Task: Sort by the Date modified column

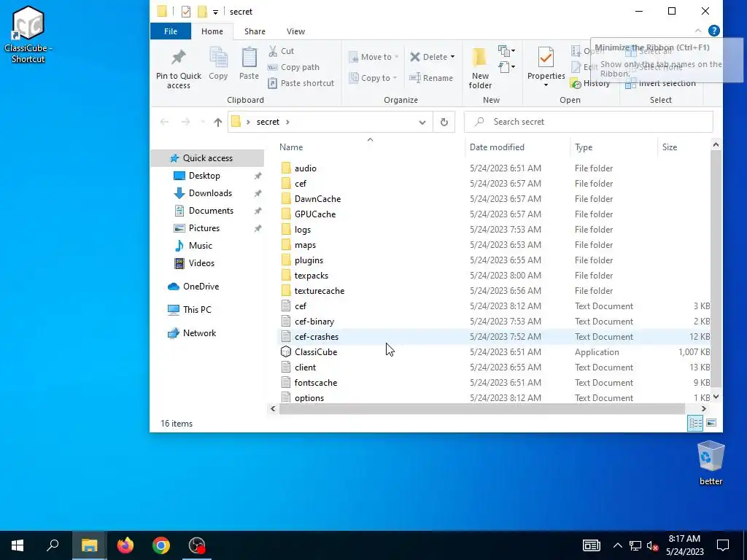Action: pos(517,147)
